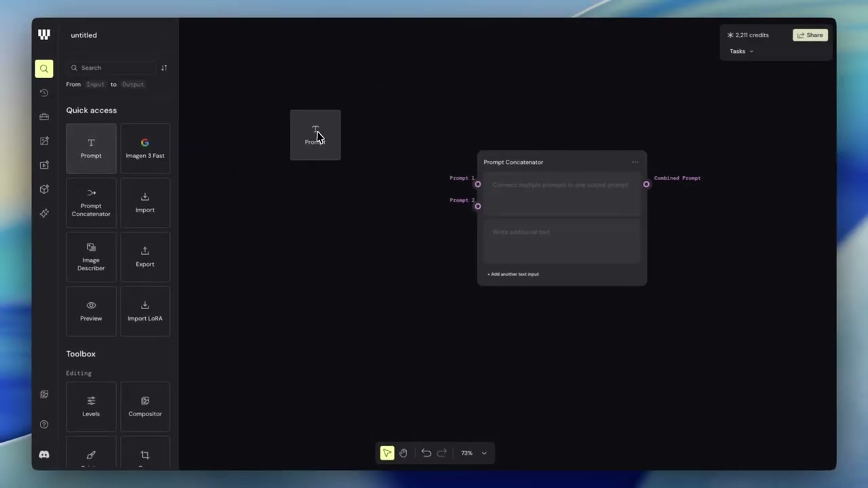The image size is (868, 488).
Task: Add an Import LoRA node
Action: pyautogui.click(x=145, y=311)
